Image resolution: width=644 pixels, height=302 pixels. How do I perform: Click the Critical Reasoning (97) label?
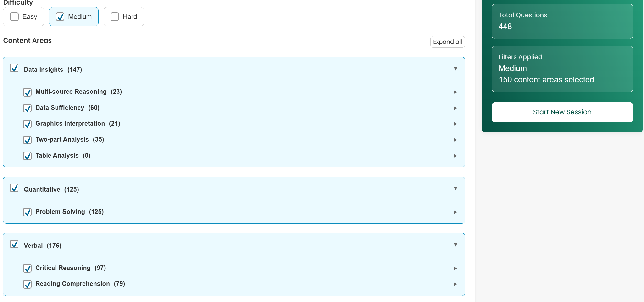click(x=71, y=268)
